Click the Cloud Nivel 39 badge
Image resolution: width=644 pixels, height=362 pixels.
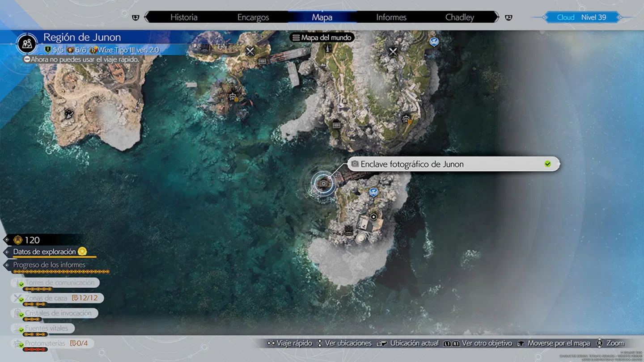581,17
